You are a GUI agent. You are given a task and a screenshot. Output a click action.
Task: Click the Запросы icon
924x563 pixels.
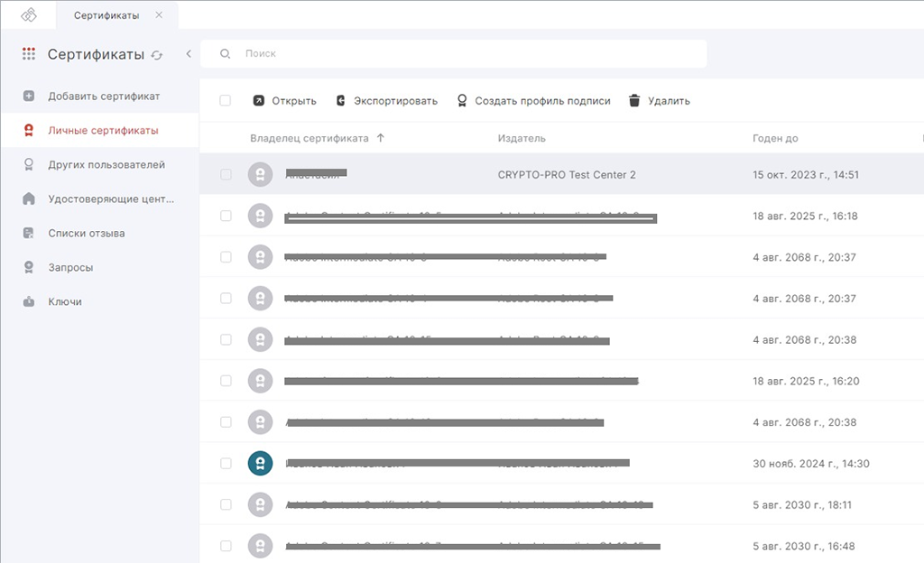tap(29, 267)
